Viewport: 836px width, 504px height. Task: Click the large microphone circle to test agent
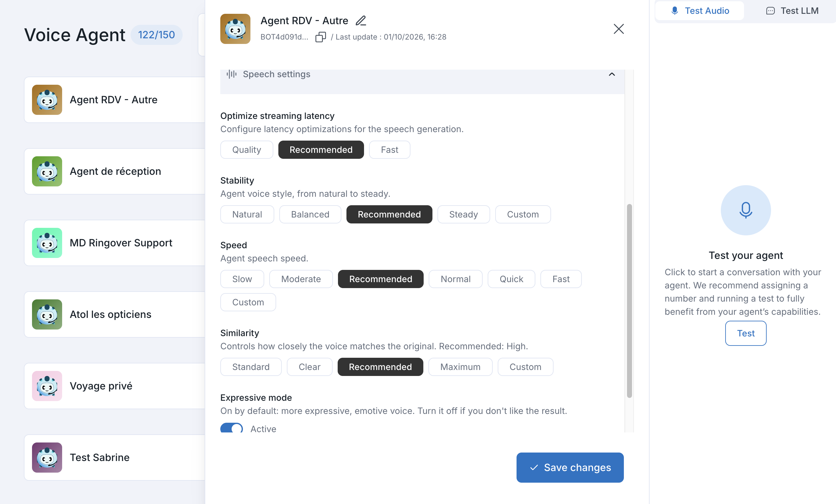tap(745, 210)
